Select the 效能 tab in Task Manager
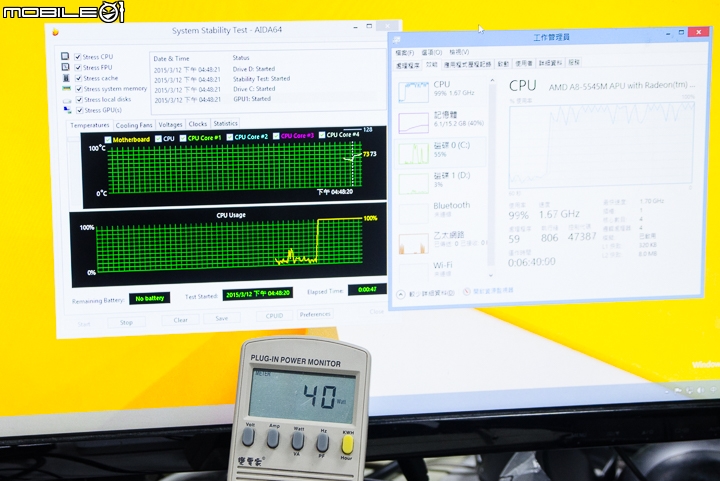The image size is (720, 481). click(x=432, y=65)
